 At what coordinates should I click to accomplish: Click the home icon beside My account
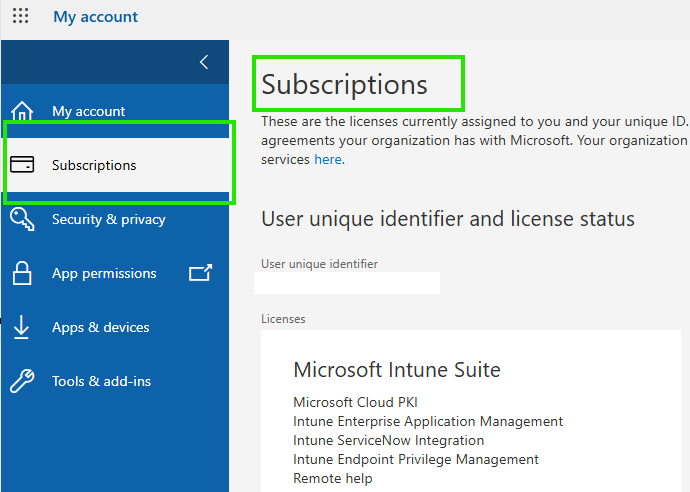22,111
